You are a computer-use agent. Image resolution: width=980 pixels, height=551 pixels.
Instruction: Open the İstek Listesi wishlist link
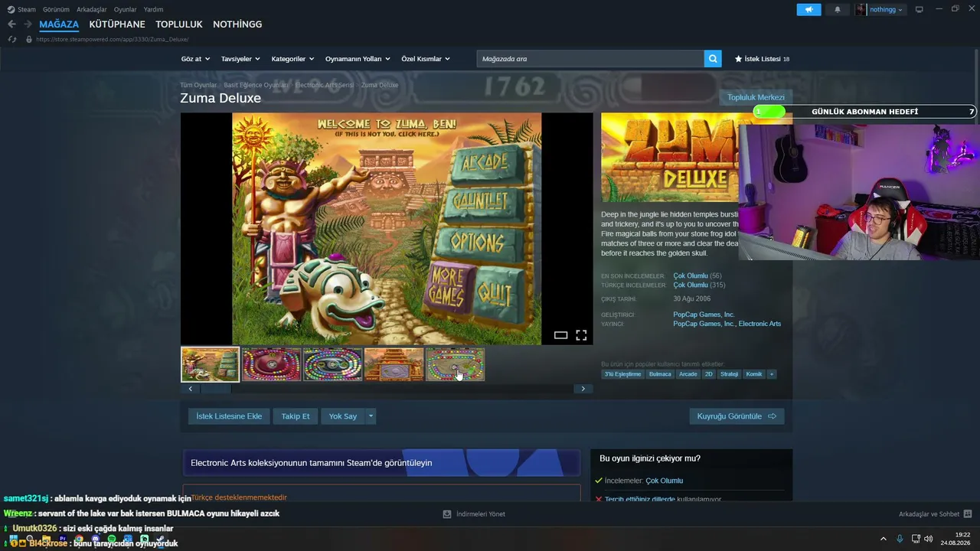(762, 59)
